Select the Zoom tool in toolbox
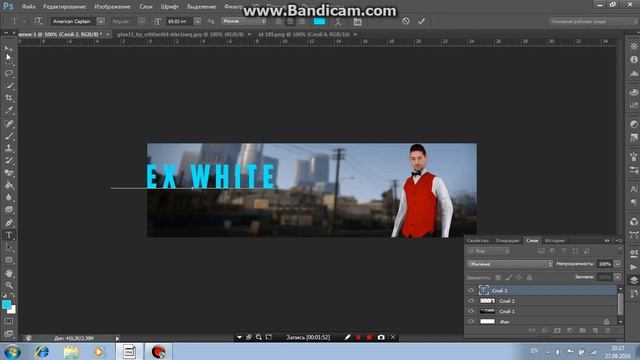Viewport: 640px width, 360px height. point(9,285)
